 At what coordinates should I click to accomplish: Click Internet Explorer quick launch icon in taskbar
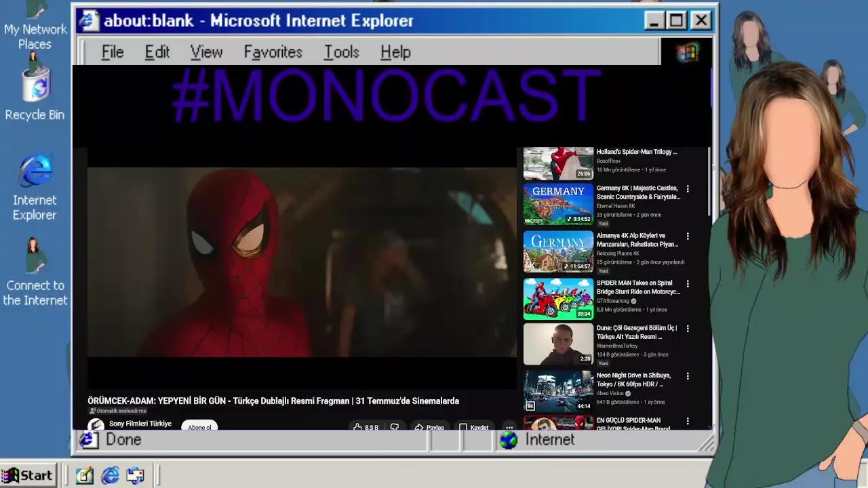point(110,476)
